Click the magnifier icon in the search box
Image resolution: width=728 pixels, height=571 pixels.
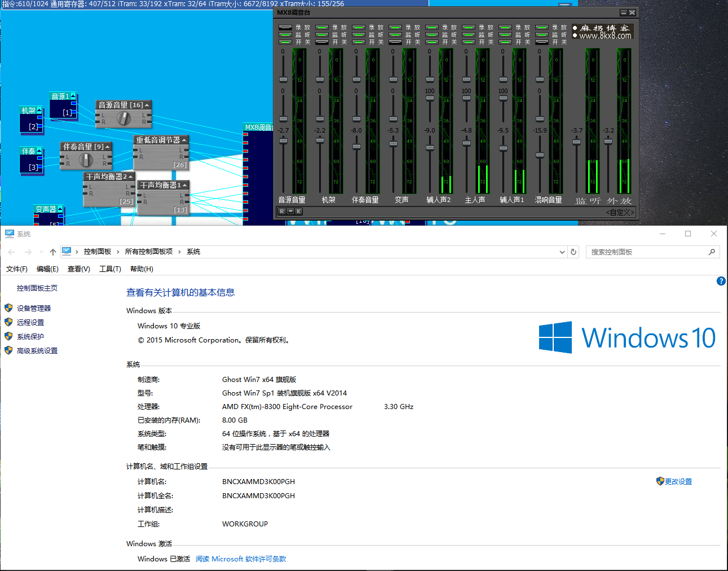pyautogui.click(x=712, y=252)
